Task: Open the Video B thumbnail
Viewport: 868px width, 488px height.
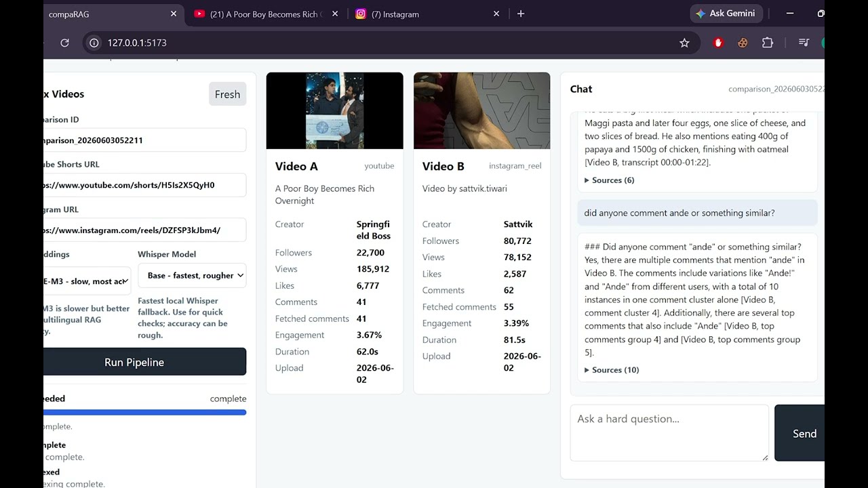Action: [x=482, y=110]
